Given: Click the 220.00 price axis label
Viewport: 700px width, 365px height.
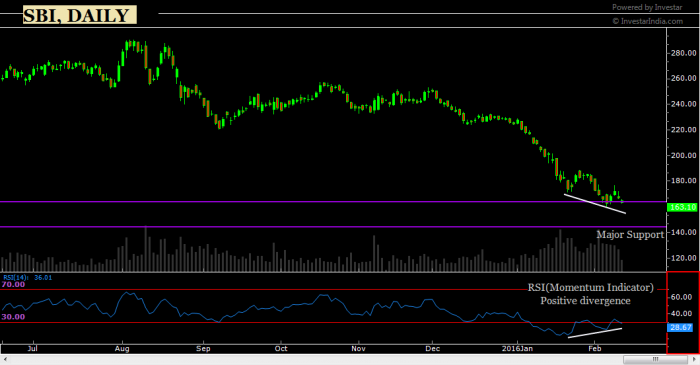Looking at the screenshot, I should [683, 130].
